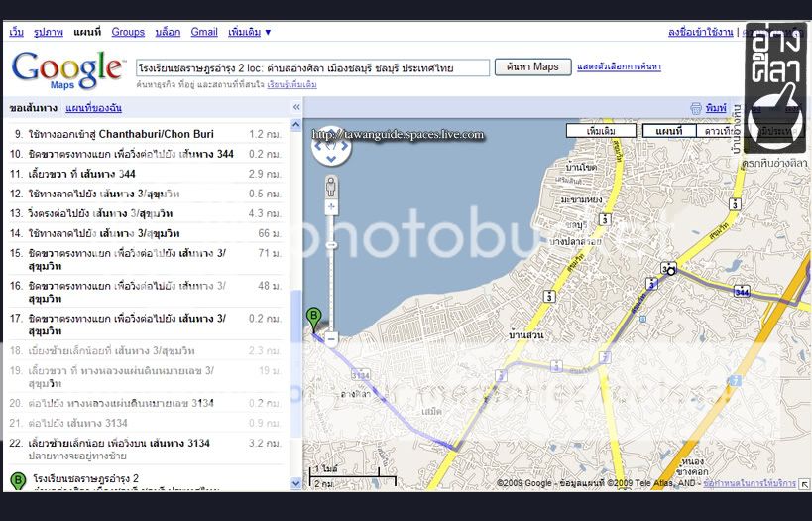Collapse the directions side panel
The width and height of the screenshot is (812, 521).
(296, 107)
